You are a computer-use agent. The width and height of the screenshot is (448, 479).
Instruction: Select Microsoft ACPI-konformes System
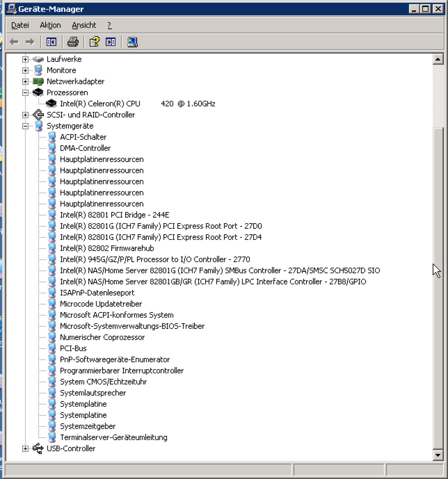click(x=117, y=315)
